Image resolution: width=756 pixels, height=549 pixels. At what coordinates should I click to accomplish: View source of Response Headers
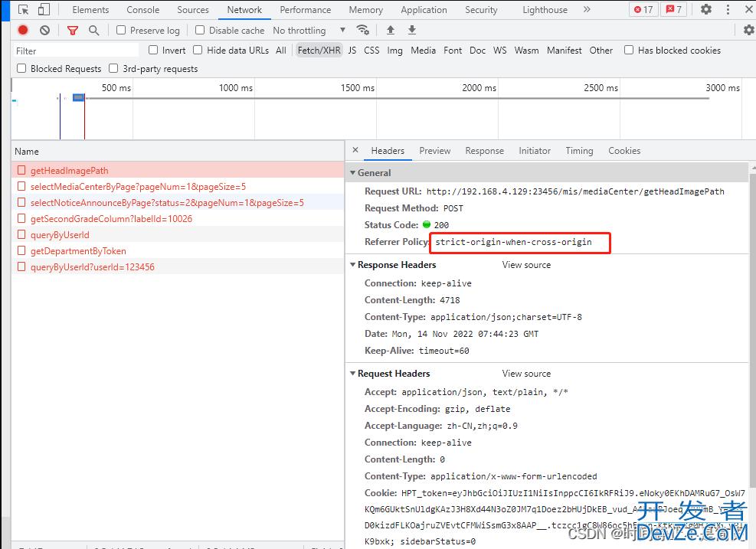[x=526, y=265]
